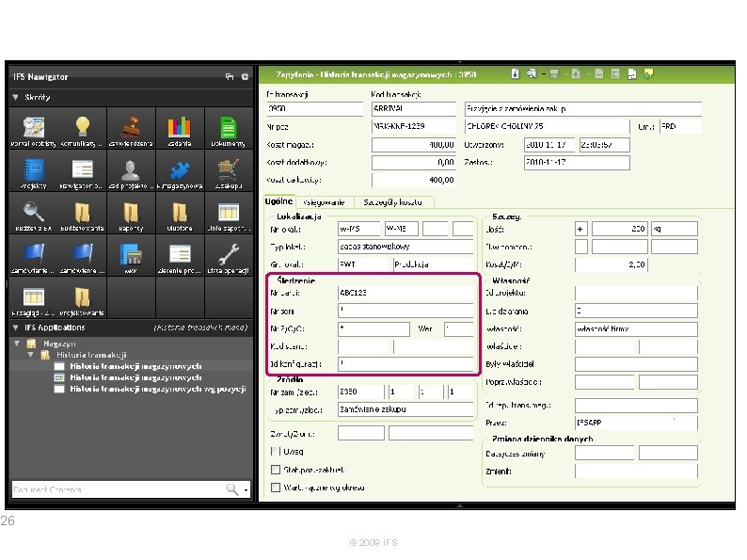Open the navigator search dropdown arrow
This screenshot has height=560, width=747.
click(246, 489)
